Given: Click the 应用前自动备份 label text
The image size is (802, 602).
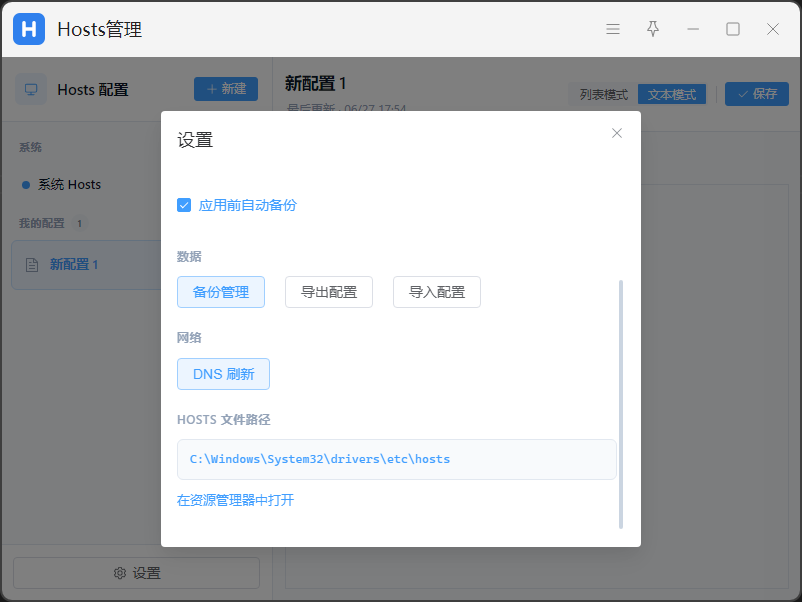Looking at the screenshot, I should coord(248,205).
